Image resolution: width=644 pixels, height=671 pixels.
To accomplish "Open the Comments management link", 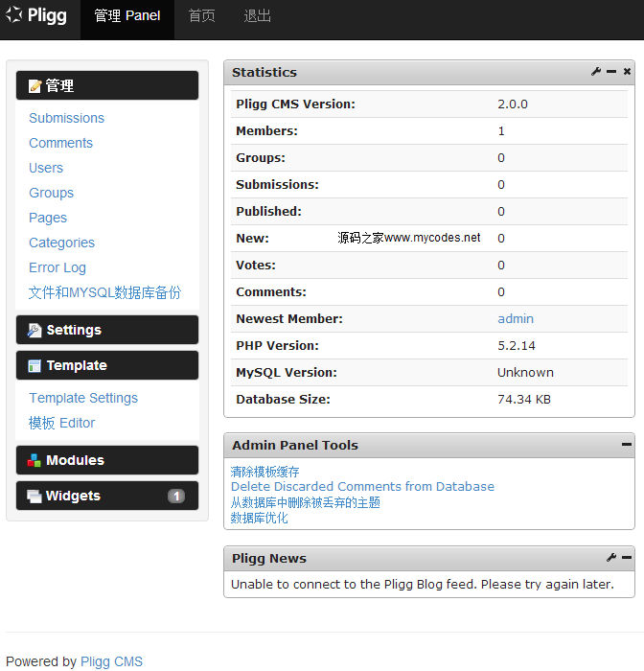I will [x=60, y=143].
